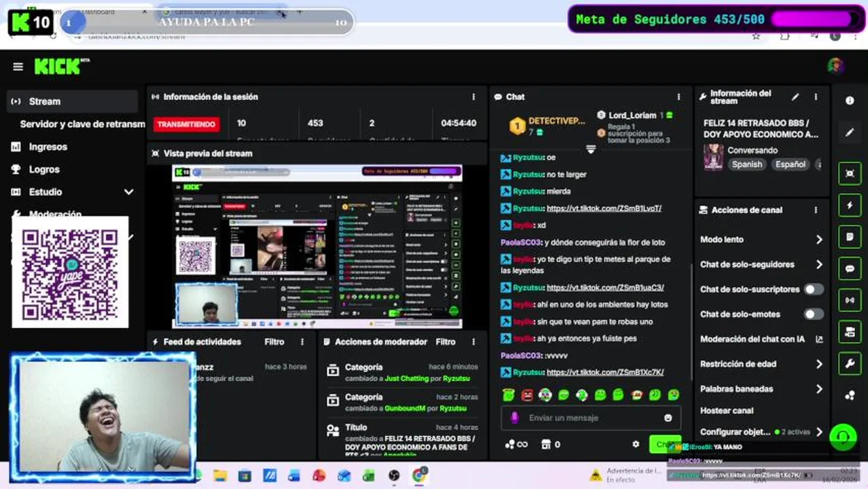868x489 pixels.
Task: Open Excel from taskbar
Action: pyautogui.click(x=369, y=476)
